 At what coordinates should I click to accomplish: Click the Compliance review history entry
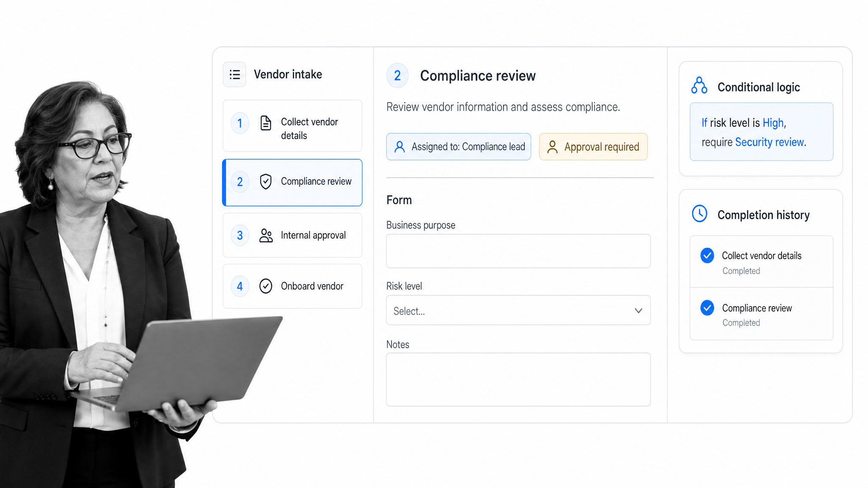point(762,314)
